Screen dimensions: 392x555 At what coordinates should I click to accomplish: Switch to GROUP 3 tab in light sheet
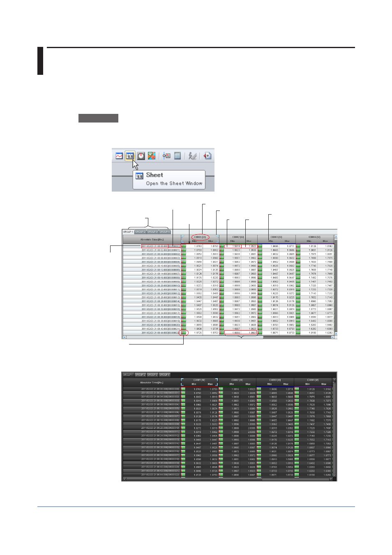152,232
